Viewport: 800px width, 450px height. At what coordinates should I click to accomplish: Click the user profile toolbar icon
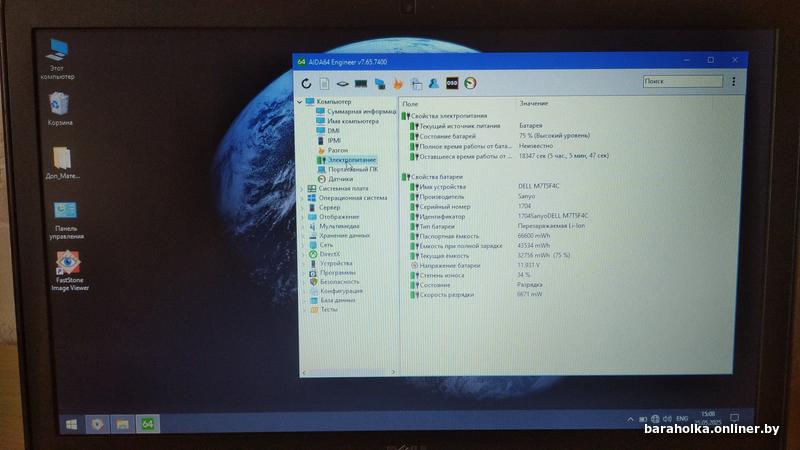pos(433,83)
